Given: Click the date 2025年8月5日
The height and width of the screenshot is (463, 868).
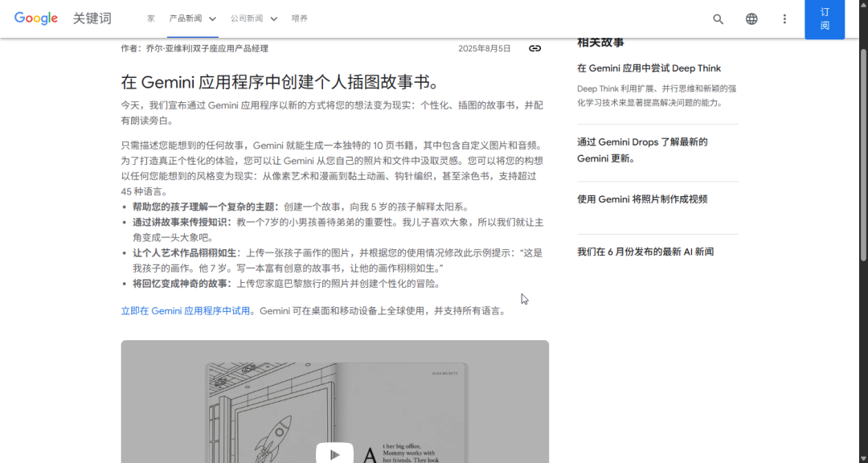Looking at the screenshot, I should (x=485, y=49).
